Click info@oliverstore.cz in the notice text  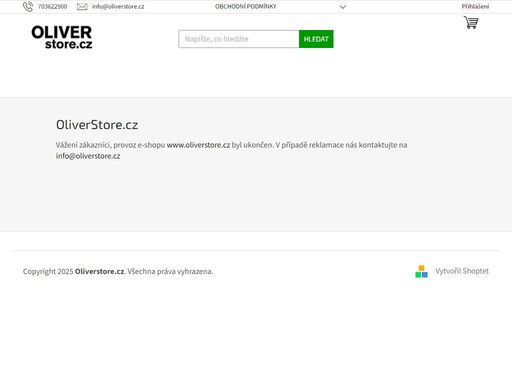coord(88,156)
